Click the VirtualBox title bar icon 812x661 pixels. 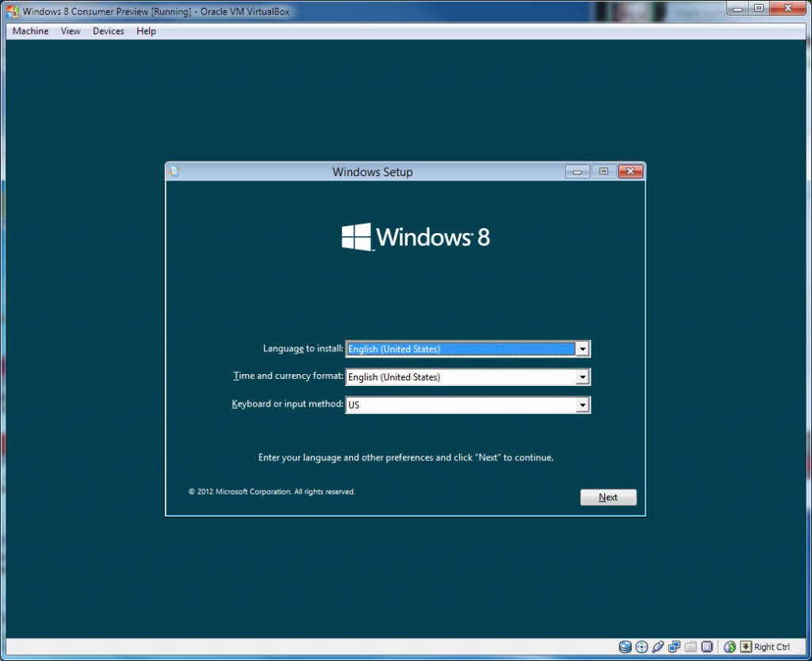(x=12, y=12)
